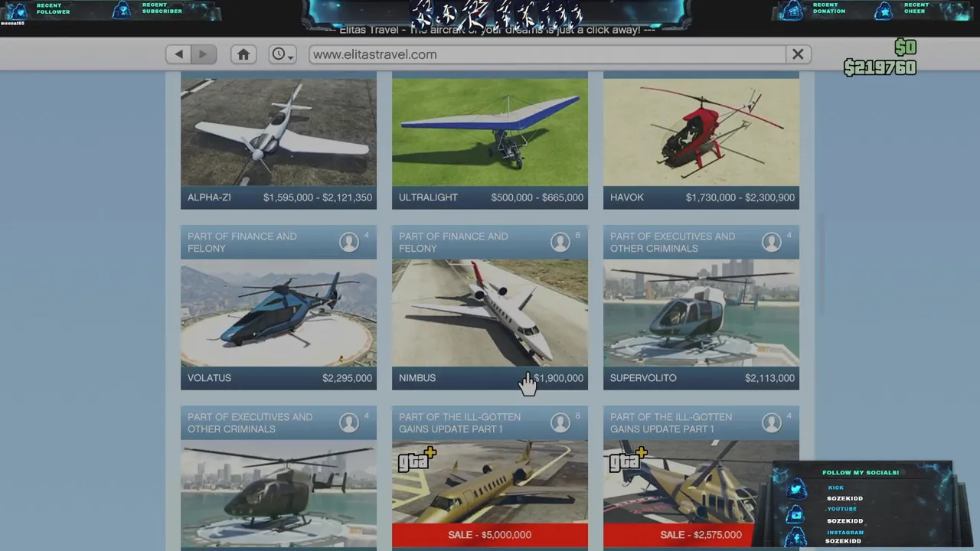The width and height of the screenshot is (980, 551).
Task: Open the browser home page icon
Action: [243, 54]
